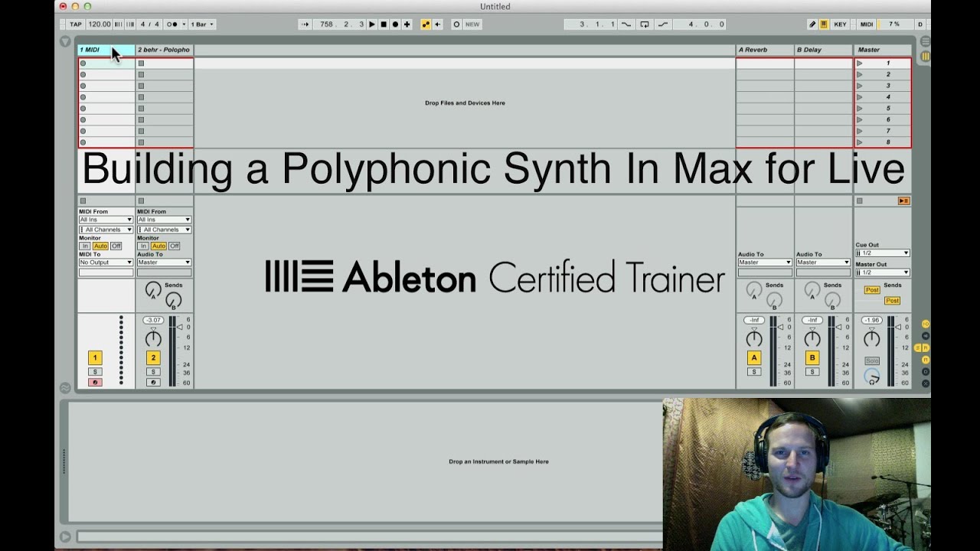
Task: Click Back to Arrangement orange button
Action: click(x=903, y=201)
